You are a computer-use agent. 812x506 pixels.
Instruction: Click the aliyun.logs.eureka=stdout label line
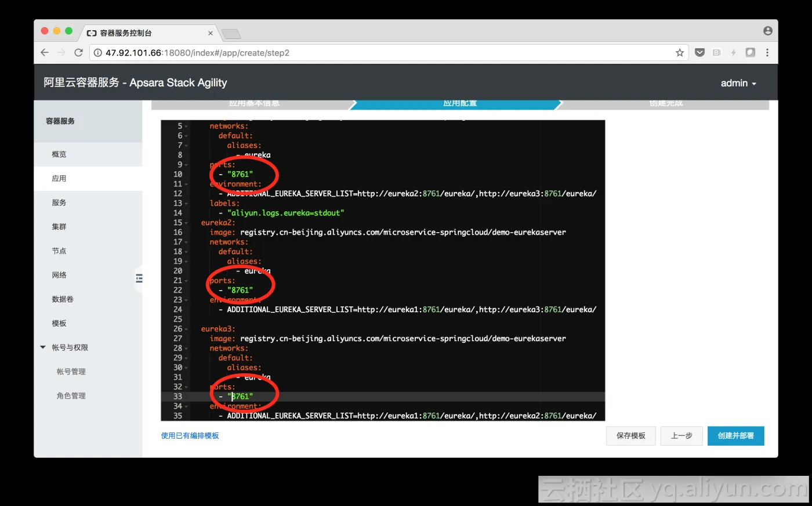click(x=285, y=213)
